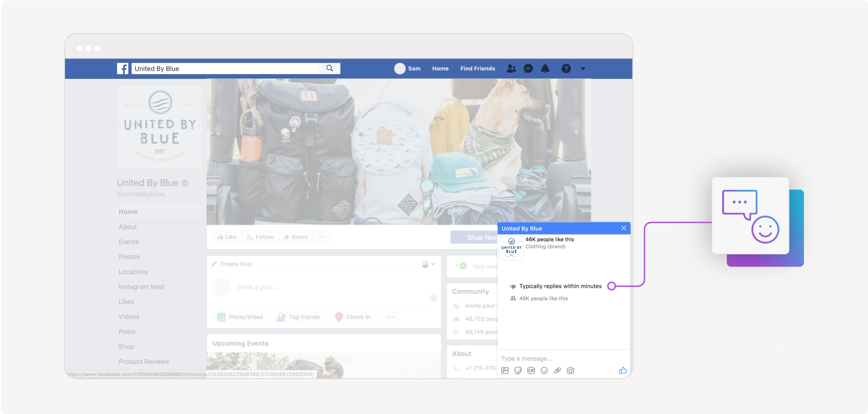This screenshot has height=414, width=868.
Task: Open Instagram feed in the sidebar
Action: click(x=141, y=287)
